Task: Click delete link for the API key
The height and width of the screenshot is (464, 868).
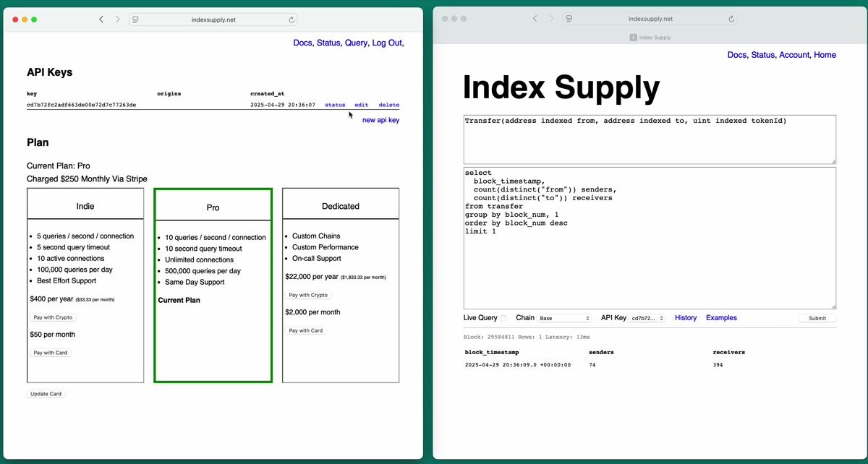Action: coord(389,105)
